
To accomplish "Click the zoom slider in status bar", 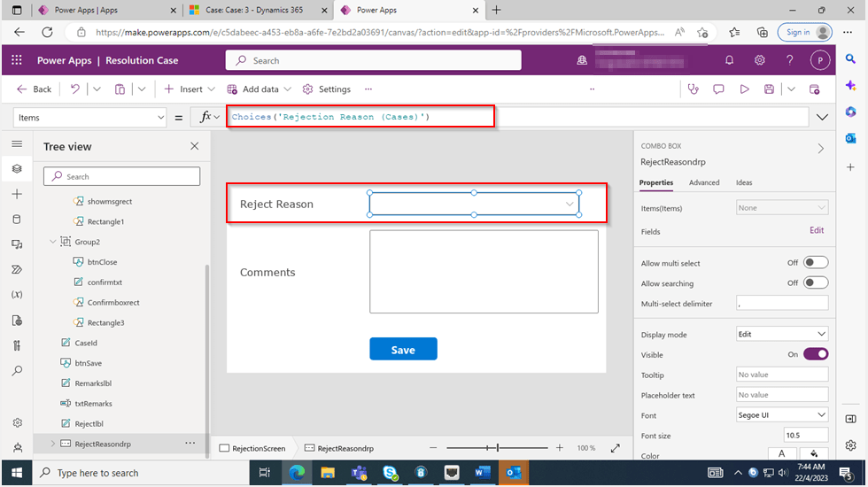I will point(499,448).
